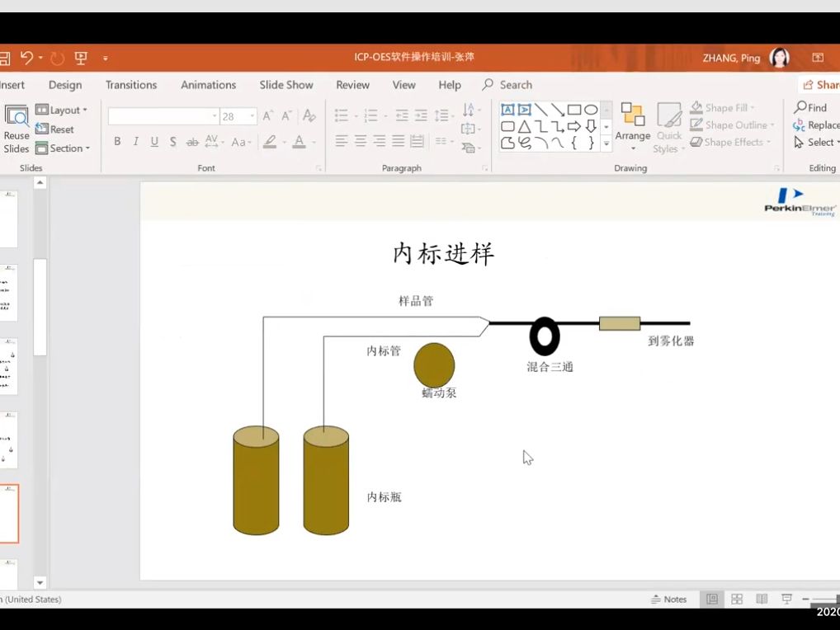Open Customize Quick Access Toolbar arrow
This screenshot has width=840, height=630.
coord(106,59)
